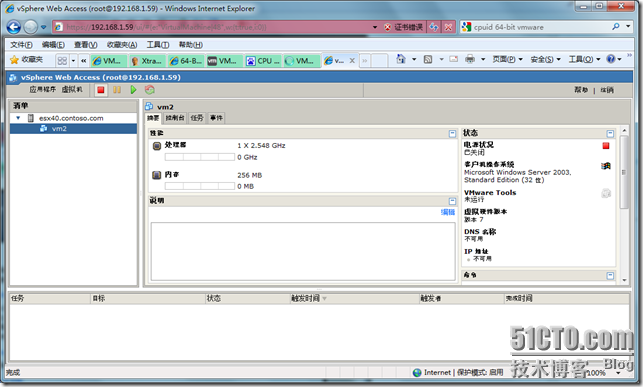Click the Read Mail icon in command bar
This screenshot has width=643, height=387.
click(x=453, y=59)
